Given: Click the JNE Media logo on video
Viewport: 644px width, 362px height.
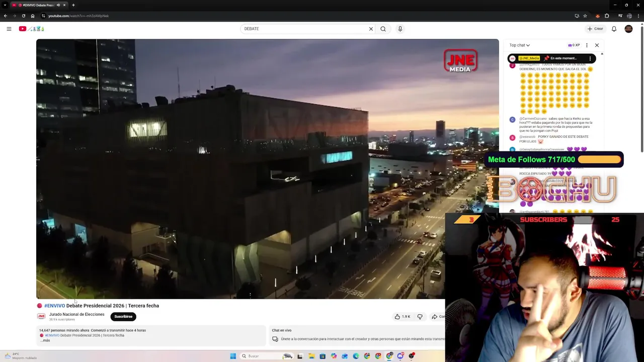Looking at the screenshot, I should pos(460,61).
